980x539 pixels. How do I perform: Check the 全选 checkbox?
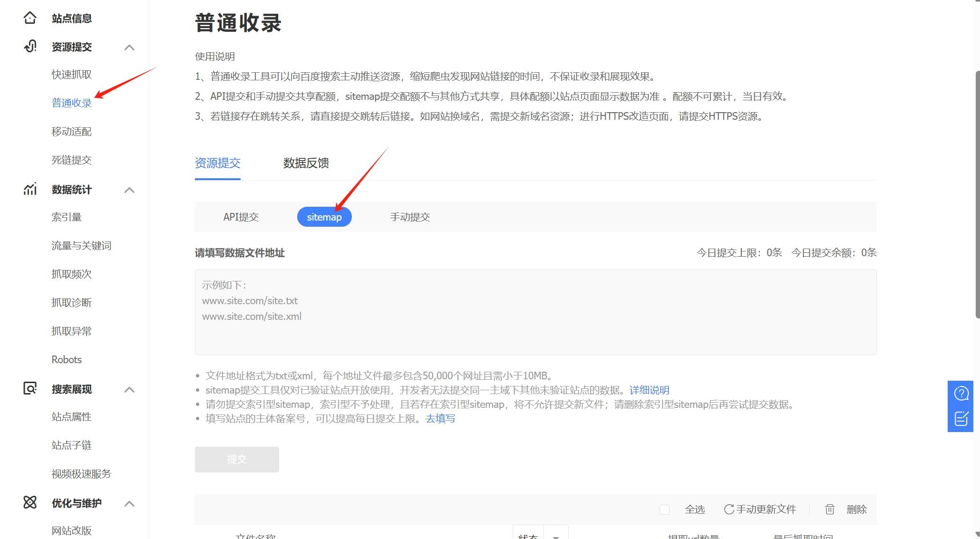click(x=664, y=510)
